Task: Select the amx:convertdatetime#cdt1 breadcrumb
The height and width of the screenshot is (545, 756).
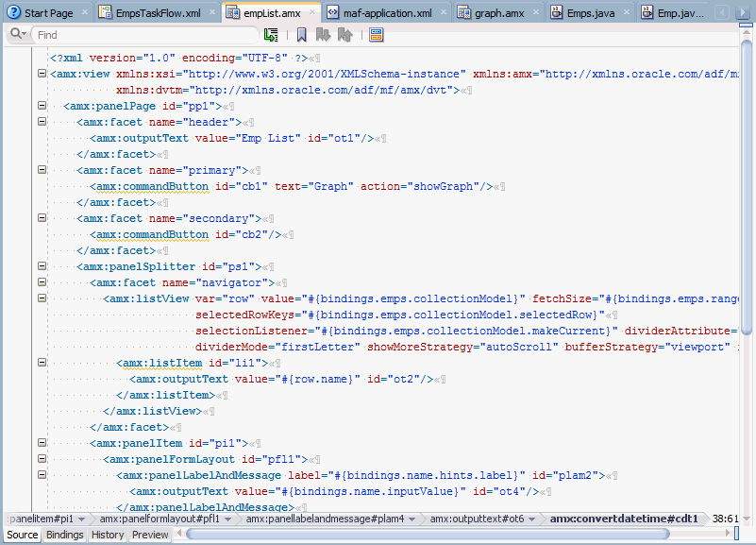Action: (x=624, y=519)
